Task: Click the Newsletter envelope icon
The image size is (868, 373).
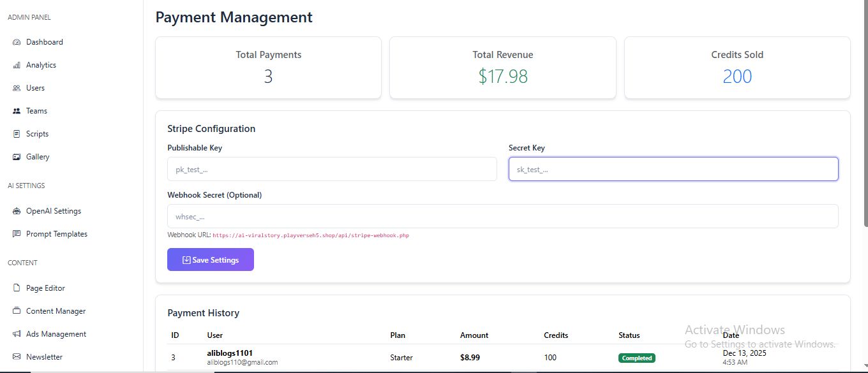Action: click(x=17, y=357)
